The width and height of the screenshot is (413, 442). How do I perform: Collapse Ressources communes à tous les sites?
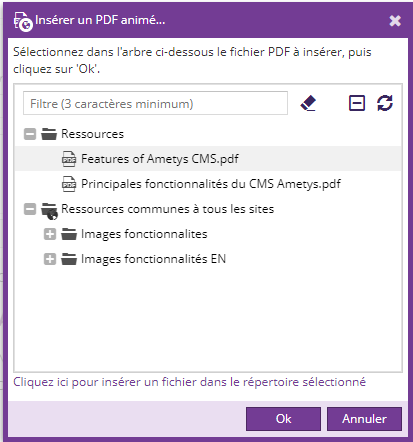[x=30, y=209]
